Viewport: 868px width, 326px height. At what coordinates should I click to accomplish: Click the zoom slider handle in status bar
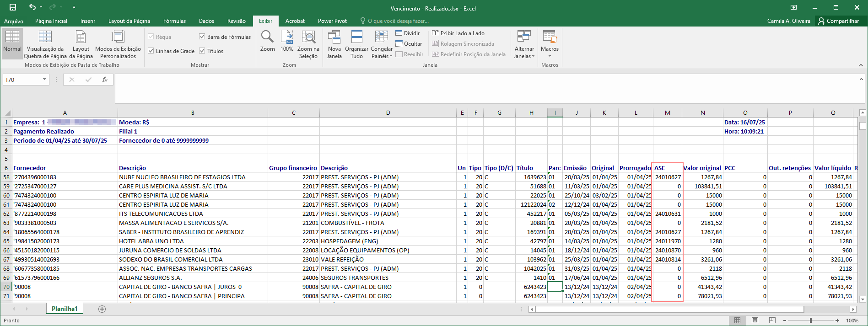pyautogui.click(x=811, y=321)
